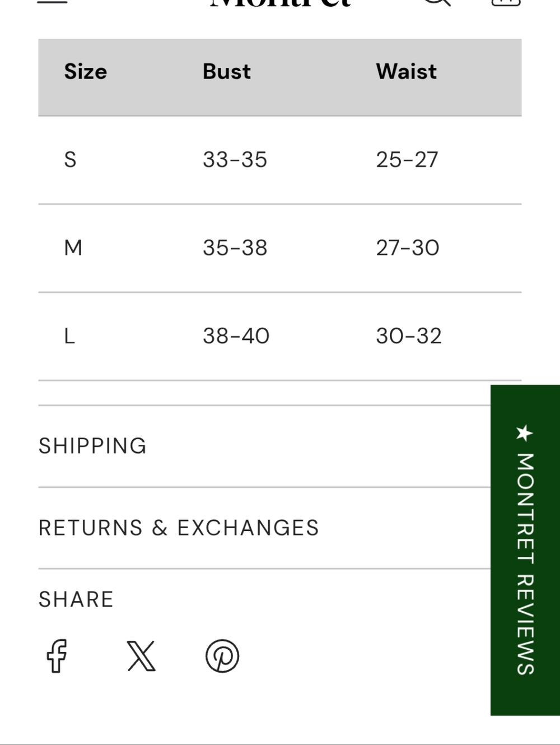560x745 pixels.
Task: Select the Bust column header
Action: (227, 72)
